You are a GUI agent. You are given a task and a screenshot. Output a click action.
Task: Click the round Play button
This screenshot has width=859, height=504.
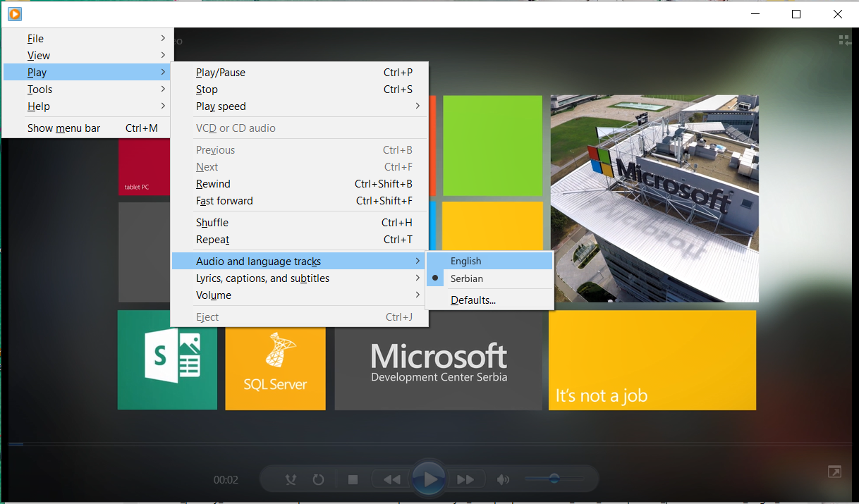[429, 479]
